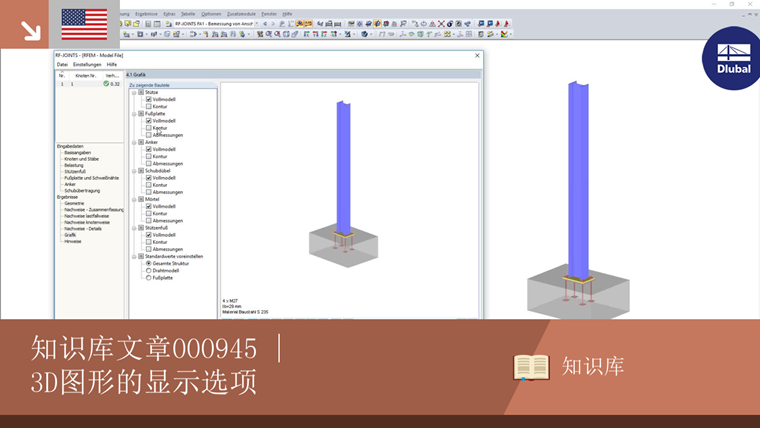Open the Zusatzmodule menu in main window
The width and height of the screenshot is (760, 428).
241,14
